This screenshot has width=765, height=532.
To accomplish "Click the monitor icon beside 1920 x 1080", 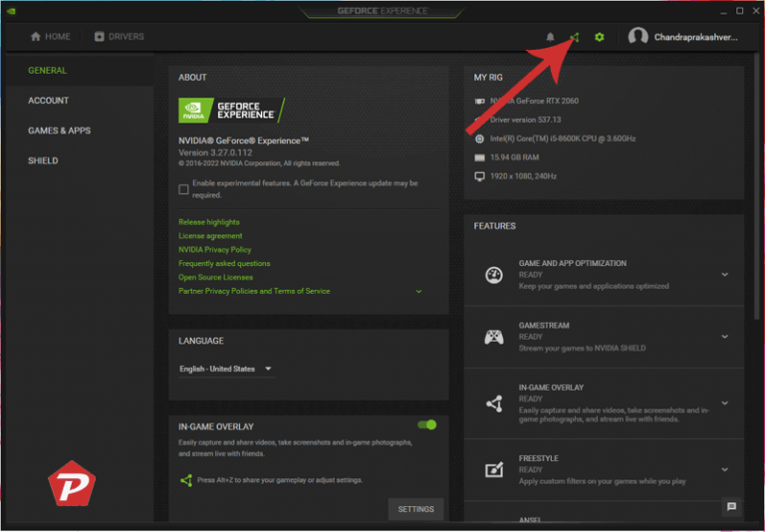I will click(479, 176).
